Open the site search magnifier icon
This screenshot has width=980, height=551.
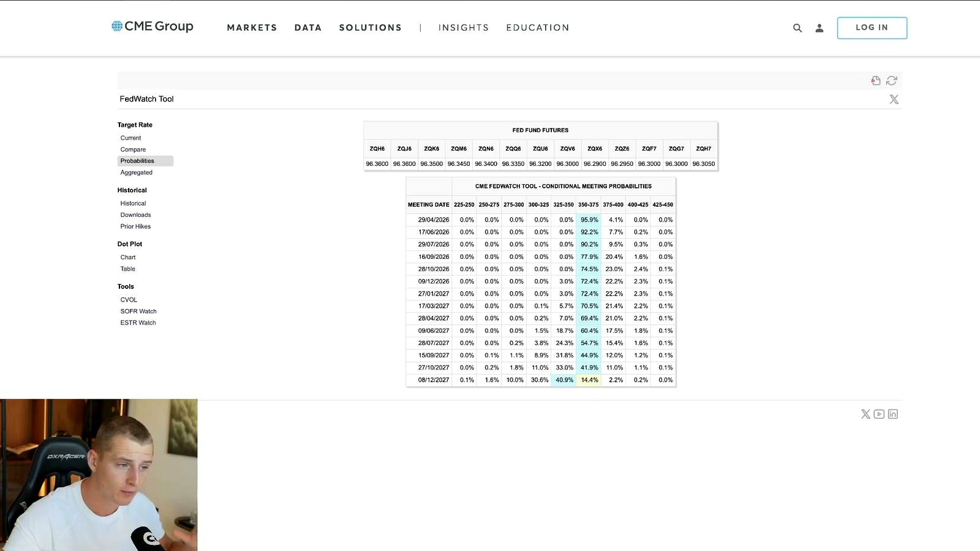tap(797, 28)
